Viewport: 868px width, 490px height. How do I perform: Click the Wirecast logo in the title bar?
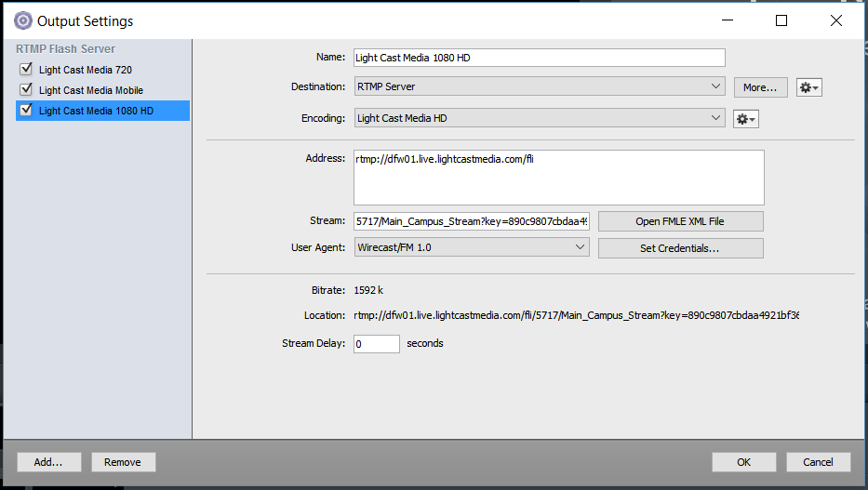[x=22, y=21]
